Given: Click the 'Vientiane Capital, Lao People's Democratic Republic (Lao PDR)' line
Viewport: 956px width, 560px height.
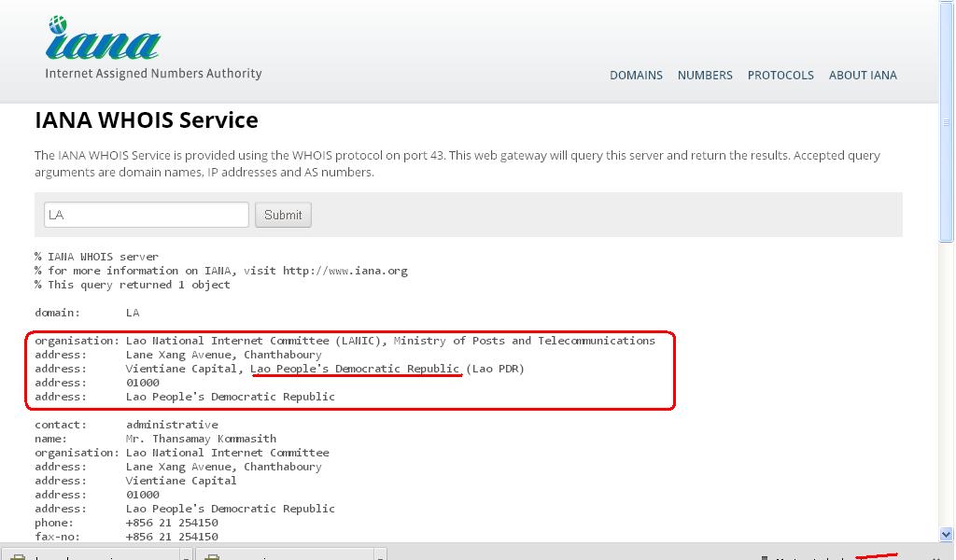Looking at the screenshot, I should tap(279, 369).
